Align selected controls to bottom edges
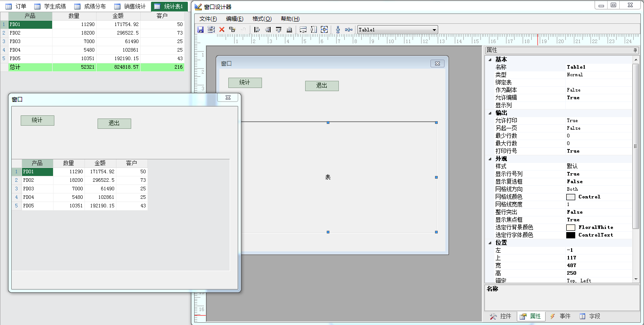 click(289, 30)
